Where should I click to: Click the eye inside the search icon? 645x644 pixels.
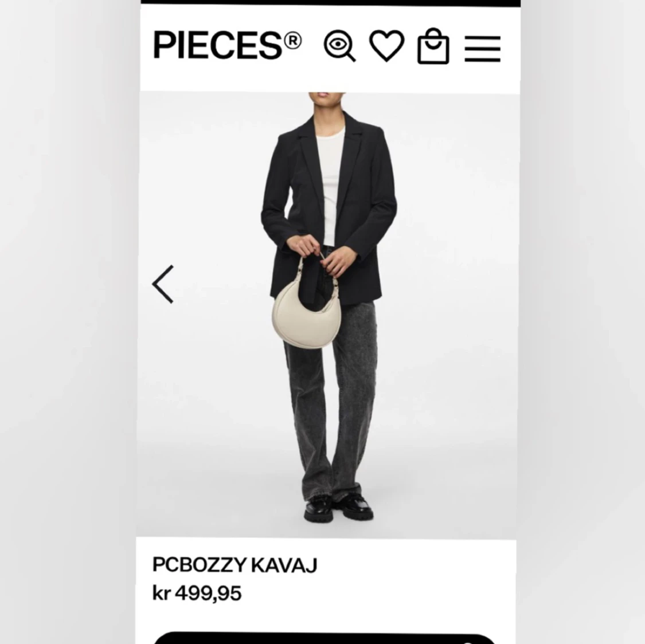click(x=338, y=44)
